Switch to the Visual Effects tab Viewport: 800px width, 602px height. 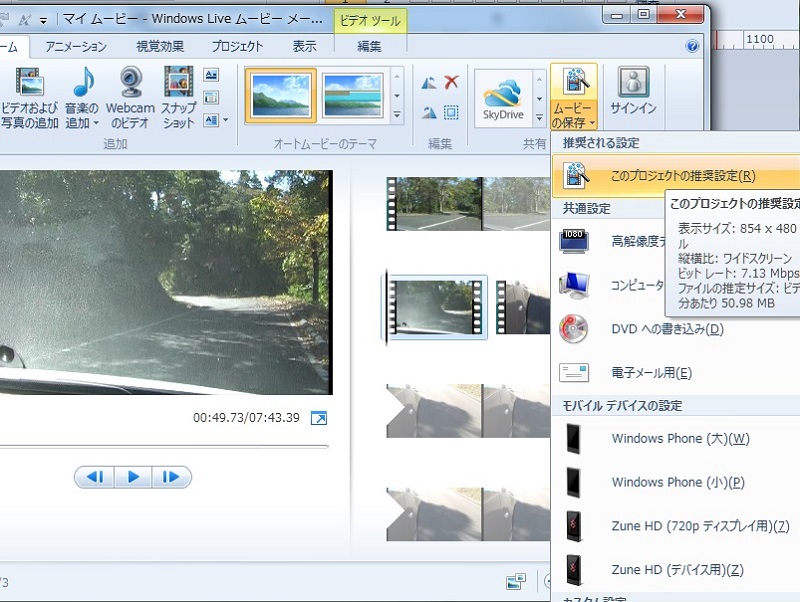[x=160, y=46]
